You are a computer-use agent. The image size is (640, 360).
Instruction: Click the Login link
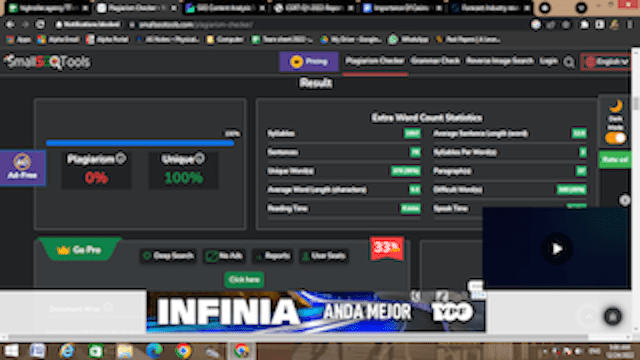point(548,61)
